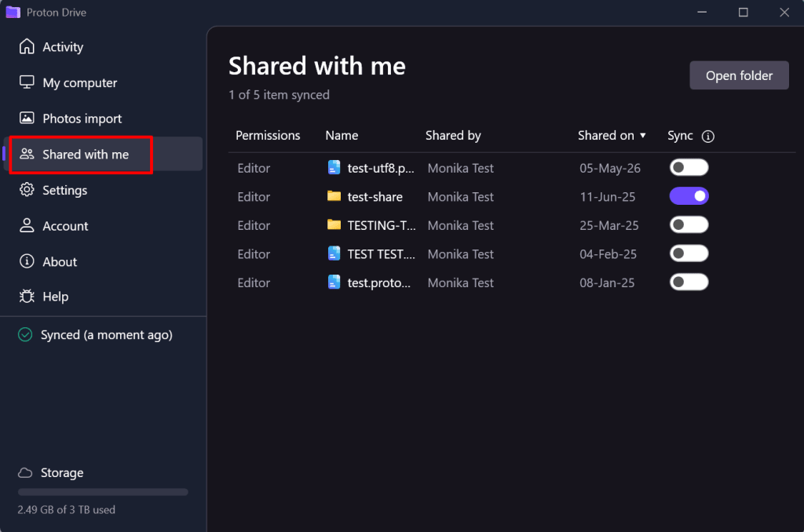The image size is (804, 532).
Task: Click the TEST TEST.... document icon
Action: tap(334, 253)
